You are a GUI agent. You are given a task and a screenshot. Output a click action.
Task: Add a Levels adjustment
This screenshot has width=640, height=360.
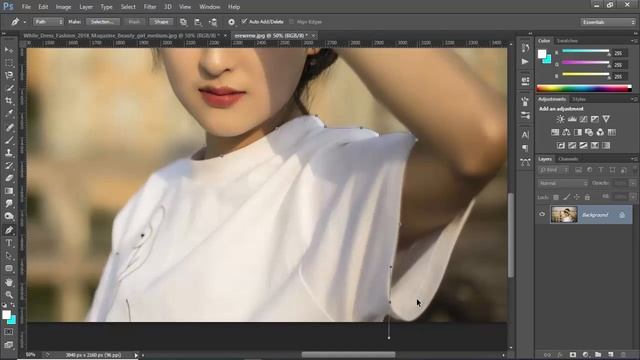572,119
